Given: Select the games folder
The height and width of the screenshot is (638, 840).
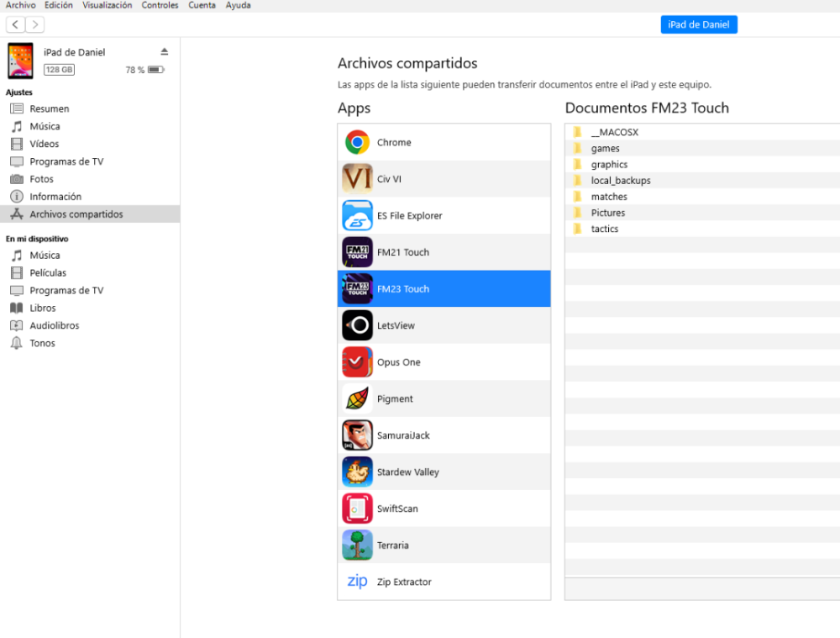Looking at the screenshot, I should pyautogui.click(x=702, y=148).
